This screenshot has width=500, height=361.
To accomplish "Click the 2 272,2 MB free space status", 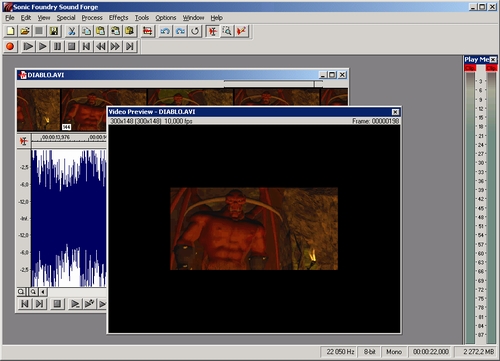I will [x=477, y=352].
